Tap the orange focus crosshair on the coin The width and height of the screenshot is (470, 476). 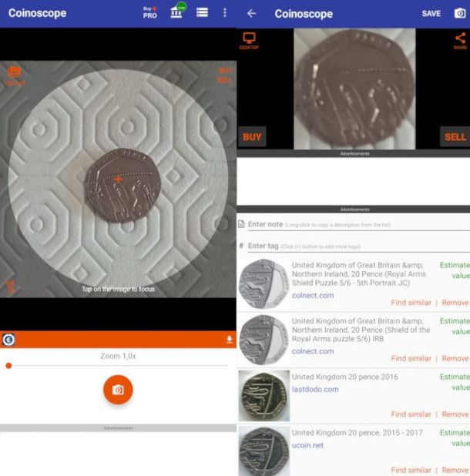(x=118, y=179)
